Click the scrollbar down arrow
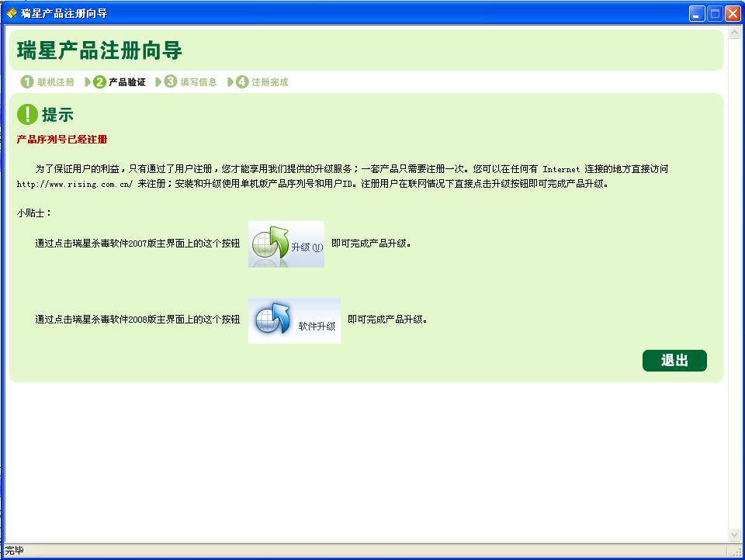745x560 pixels. 735,535
